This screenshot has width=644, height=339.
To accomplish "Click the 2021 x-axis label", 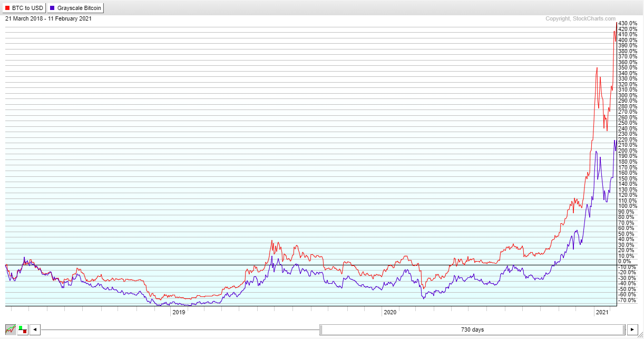I will (x=602, y=313).
